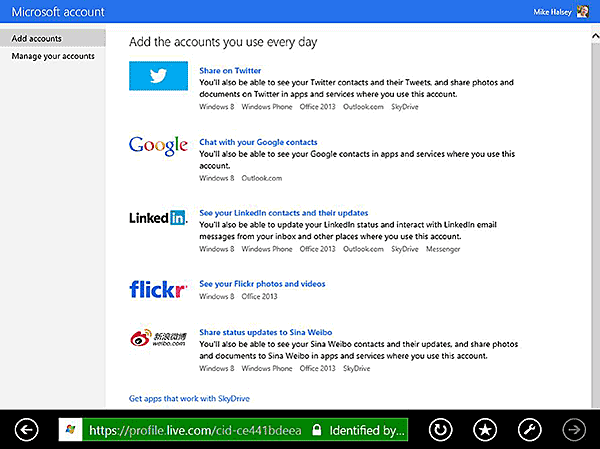The image size is (600, 449).
Task: Open Manage your accounts section
Action: point(53,56)
